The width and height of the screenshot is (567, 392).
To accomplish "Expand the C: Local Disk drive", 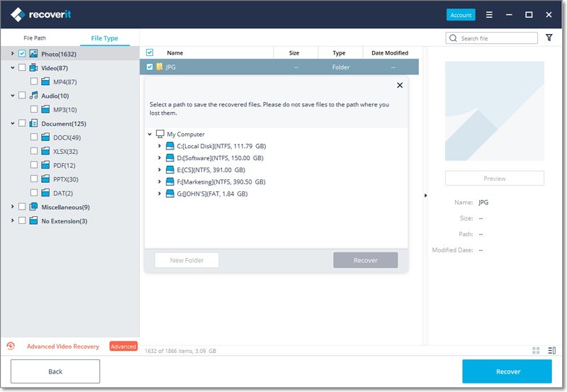I will point(159,146).
